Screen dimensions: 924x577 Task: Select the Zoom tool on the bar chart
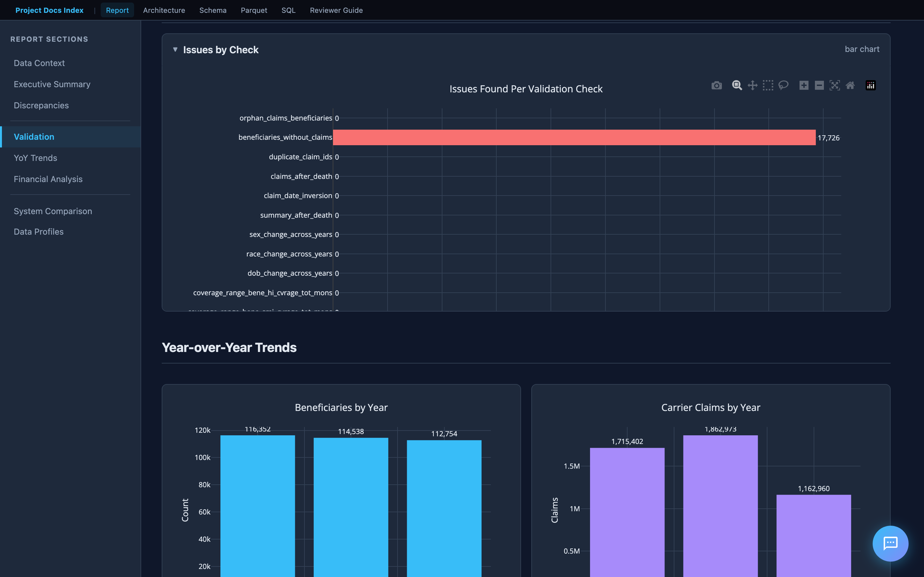tap(737, 85)
